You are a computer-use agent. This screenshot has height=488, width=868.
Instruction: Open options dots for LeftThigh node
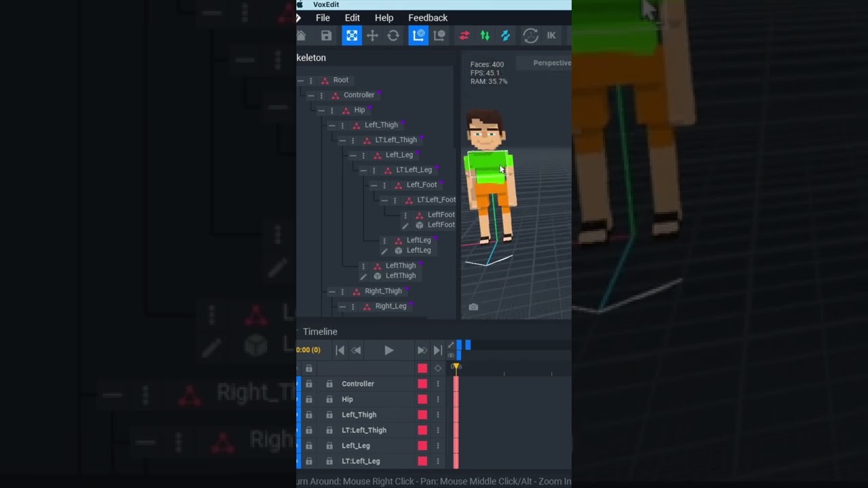(x=363, y=266)
